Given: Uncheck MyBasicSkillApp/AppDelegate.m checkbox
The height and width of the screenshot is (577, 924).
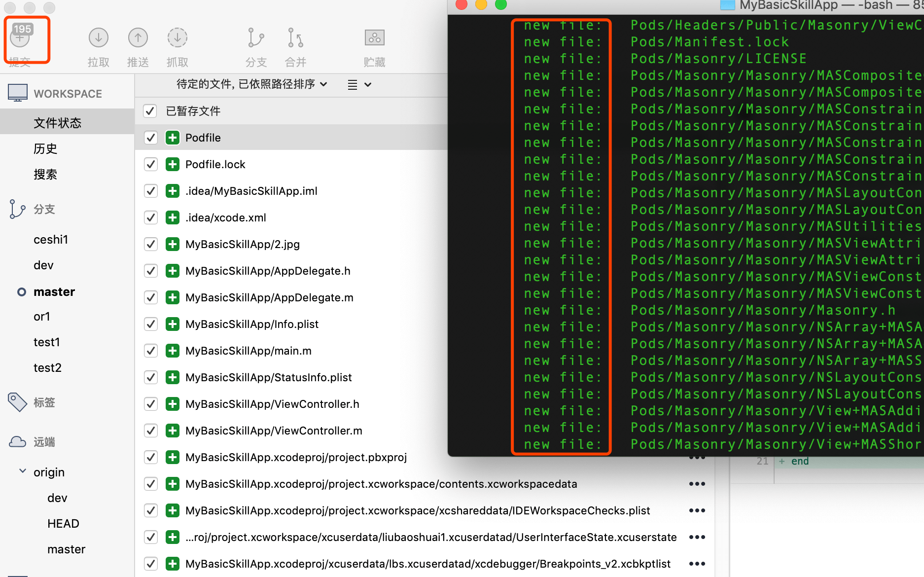Looking at the screenshot, I should [x=150, y=297].
